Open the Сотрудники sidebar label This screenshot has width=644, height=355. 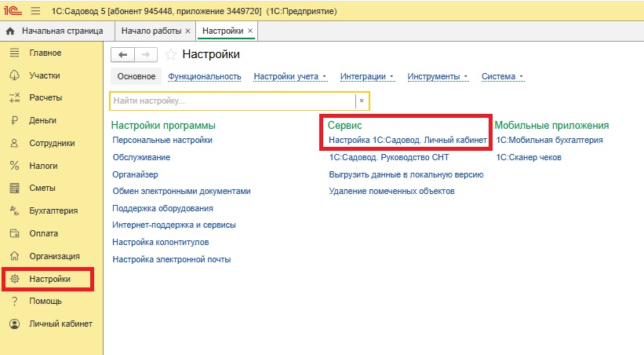click(52, 144)
